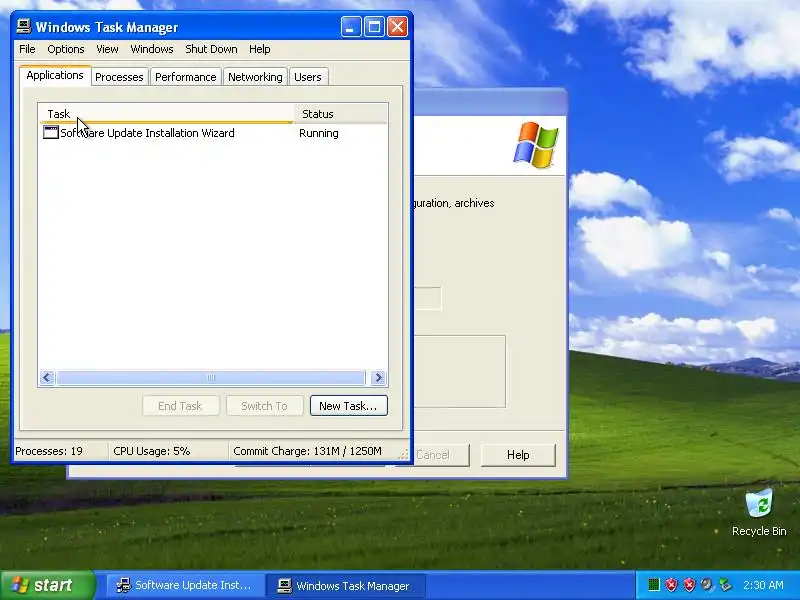Screen dimensions: 800x600
Task: Select the Recycle Bin desktop icon
Action: coord(759,513)
